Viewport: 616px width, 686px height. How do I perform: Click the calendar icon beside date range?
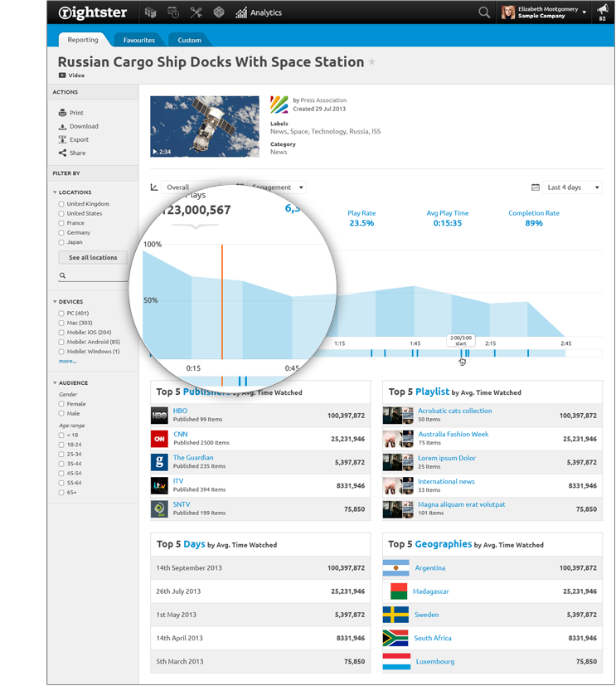(x=535, y=187)
